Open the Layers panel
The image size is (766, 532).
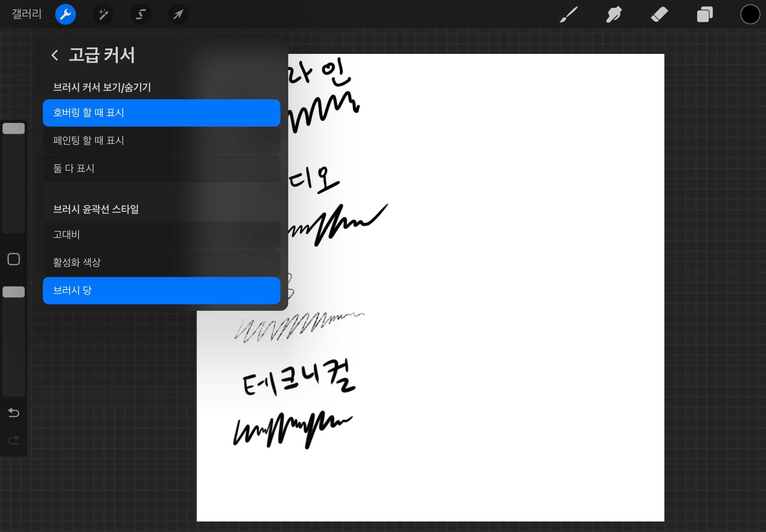(x=704, y=14)
